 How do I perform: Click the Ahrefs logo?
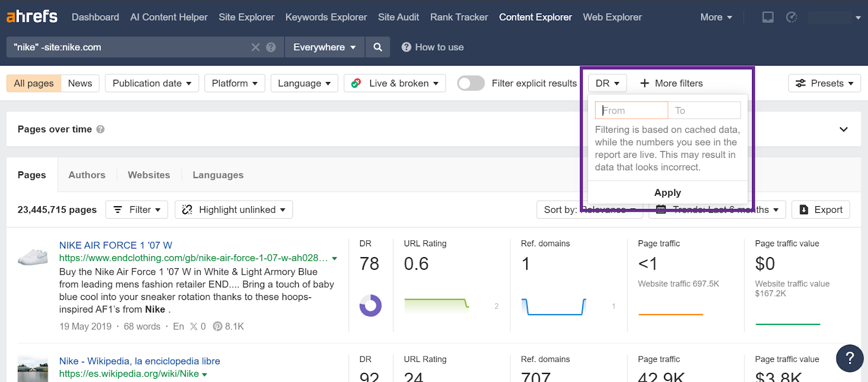pyautogui.click(x=32, y=17)
